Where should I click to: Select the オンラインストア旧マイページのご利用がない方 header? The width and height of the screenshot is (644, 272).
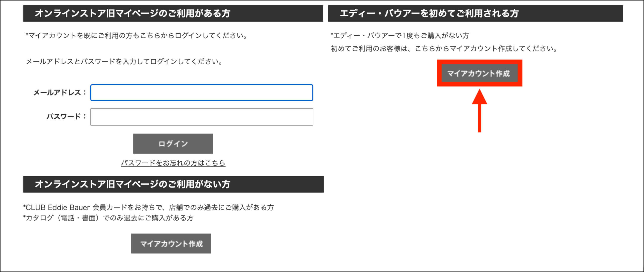tap(173, 184)
